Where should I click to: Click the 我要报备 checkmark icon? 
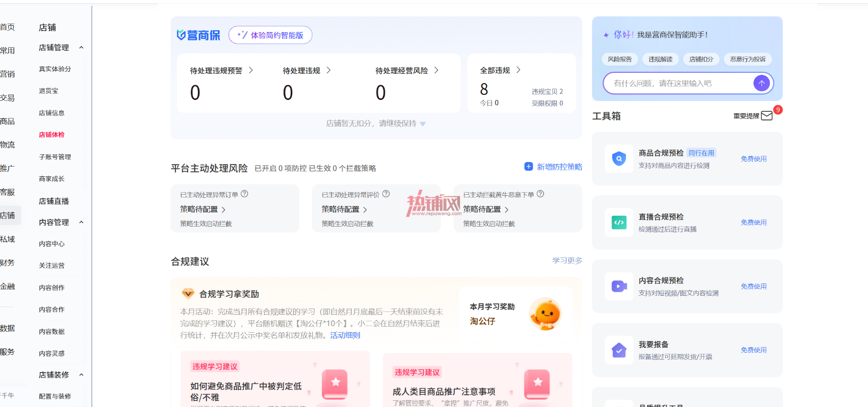point(619,350)
